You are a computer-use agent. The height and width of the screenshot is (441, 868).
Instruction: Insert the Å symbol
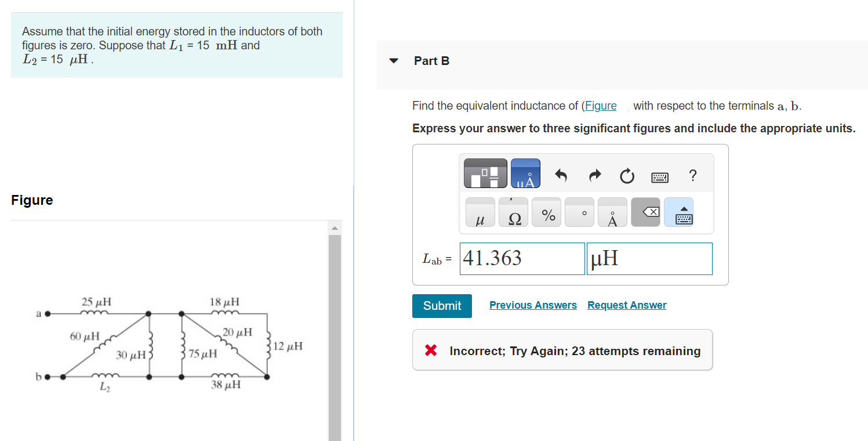coord(612,212)
